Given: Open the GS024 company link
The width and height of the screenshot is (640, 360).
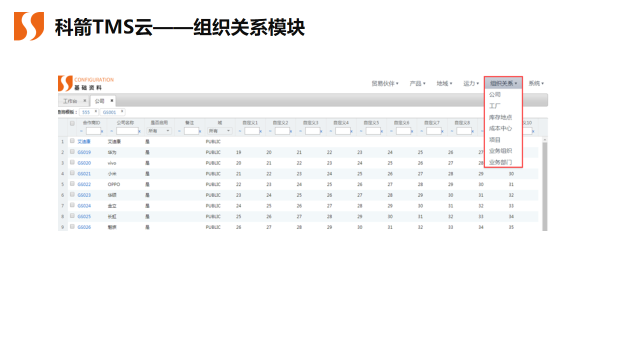Looking at the screenshot, I should point(84,206).
